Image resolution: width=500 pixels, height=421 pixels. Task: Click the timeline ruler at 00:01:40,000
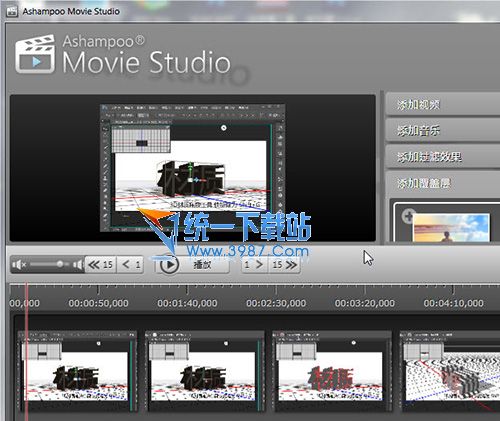[187, 303]
